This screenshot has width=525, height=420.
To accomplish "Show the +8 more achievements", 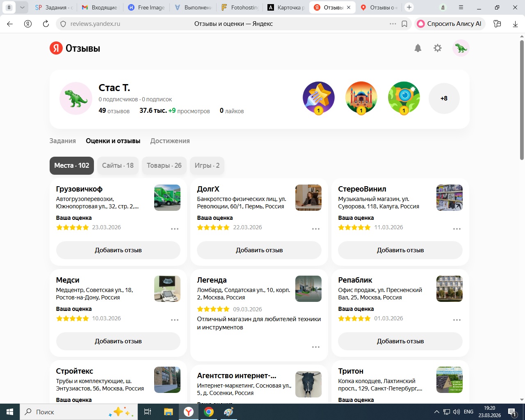I will 444,98.
